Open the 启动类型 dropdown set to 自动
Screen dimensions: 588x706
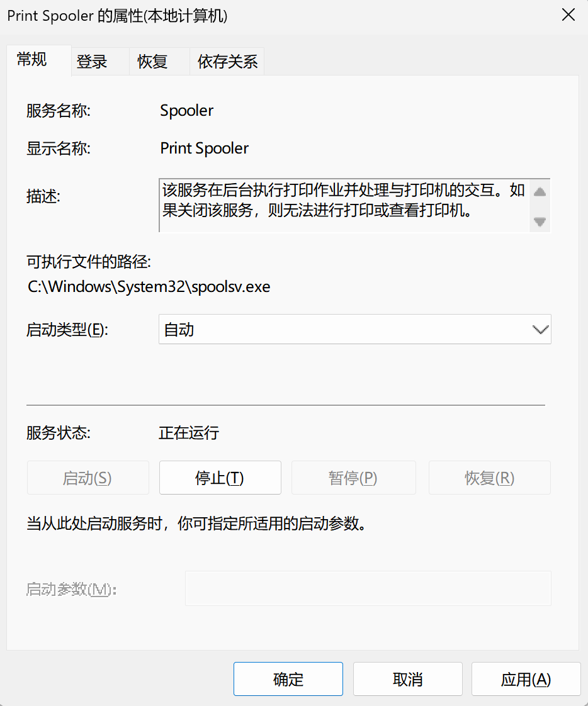354,329
